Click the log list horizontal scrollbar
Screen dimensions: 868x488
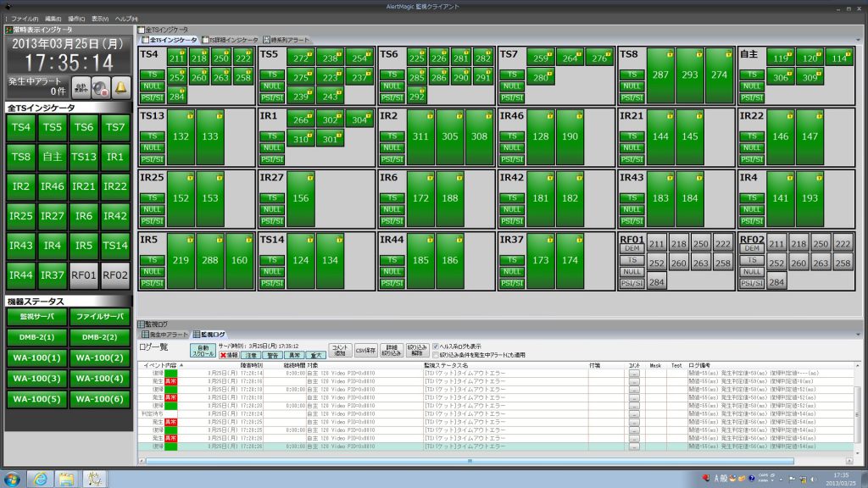coord(470,460)
